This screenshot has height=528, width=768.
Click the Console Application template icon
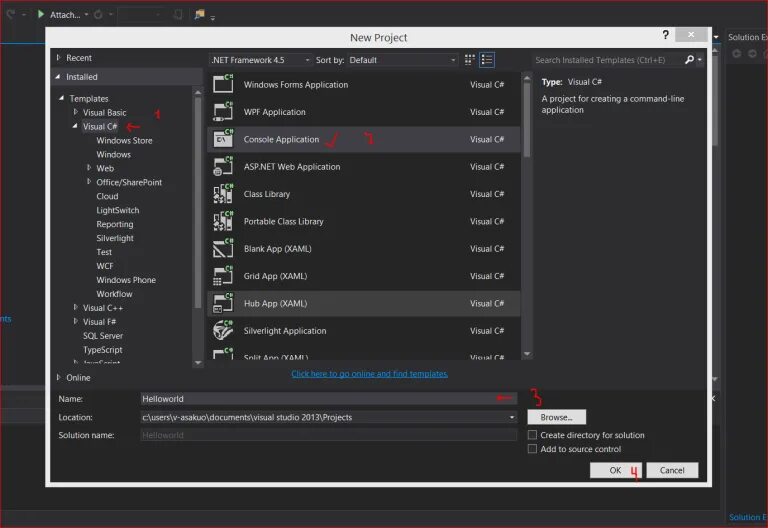pyautogui.click(x=223, y=139)
